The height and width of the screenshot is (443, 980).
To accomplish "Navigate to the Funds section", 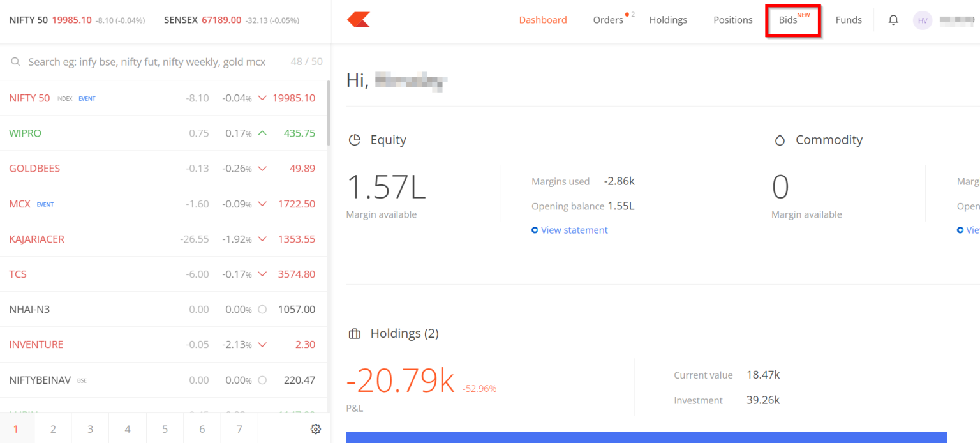I will coord(849,20).
